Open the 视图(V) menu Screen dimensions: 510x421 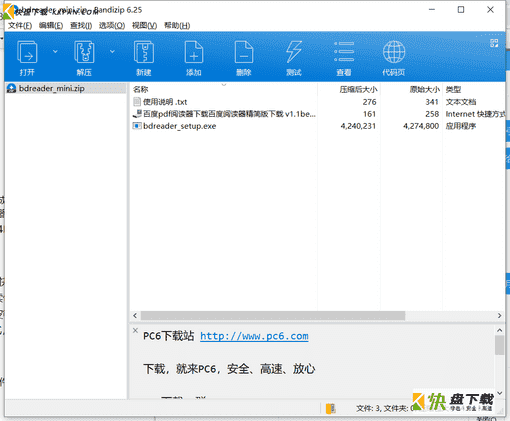(x=144, y=26)
